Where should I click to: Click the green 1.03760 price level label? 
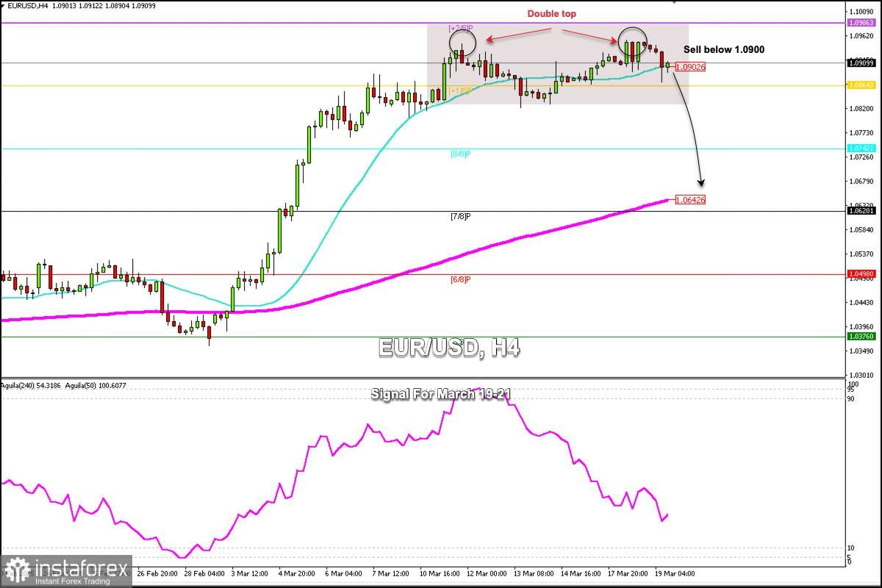tap(860, 337)
